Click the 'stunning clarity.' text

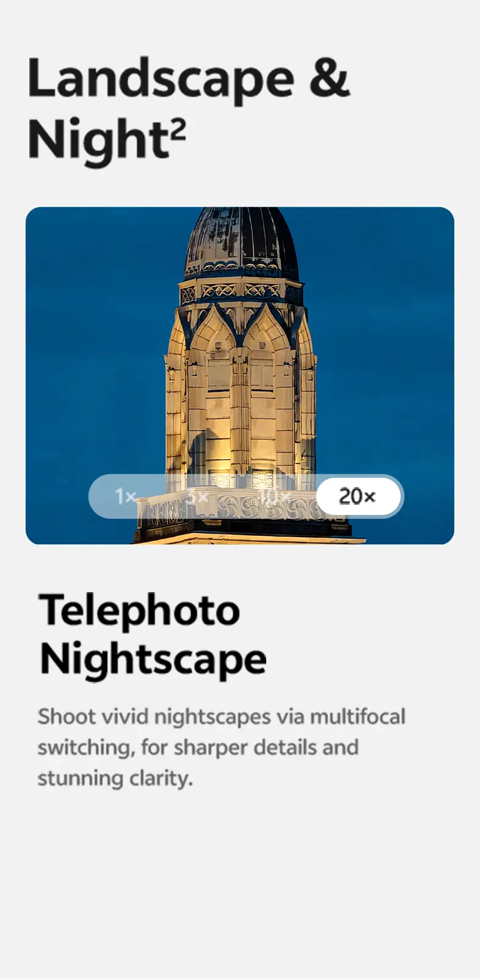[x=115, y=778]
